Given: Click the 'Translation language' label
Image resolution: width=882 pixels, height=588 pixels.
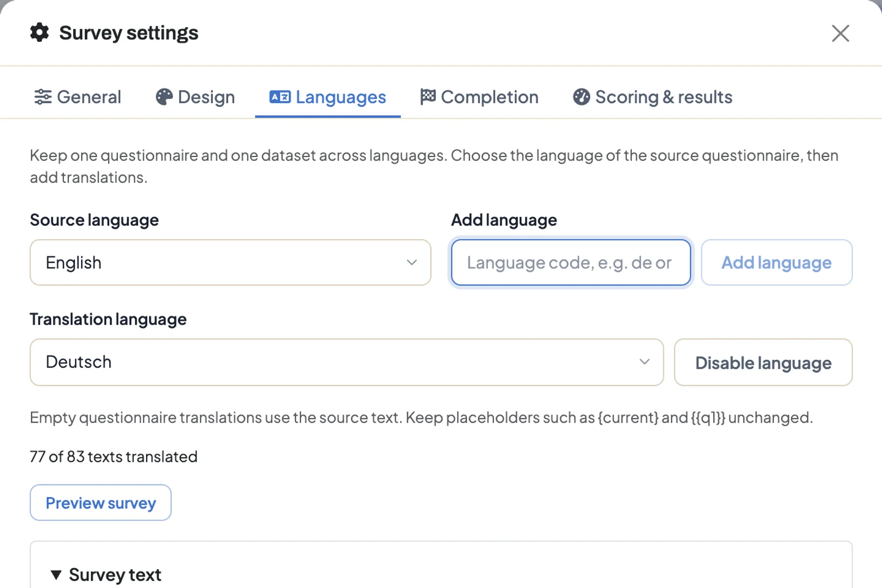Looking at the screenshot, I should [x=108, y=319].
